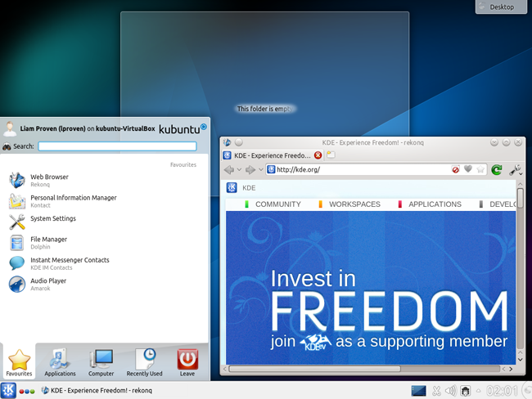Click the activities three dots icon in panel
Image resolution: width=532 pixels, height=399 pixels.
27,391
